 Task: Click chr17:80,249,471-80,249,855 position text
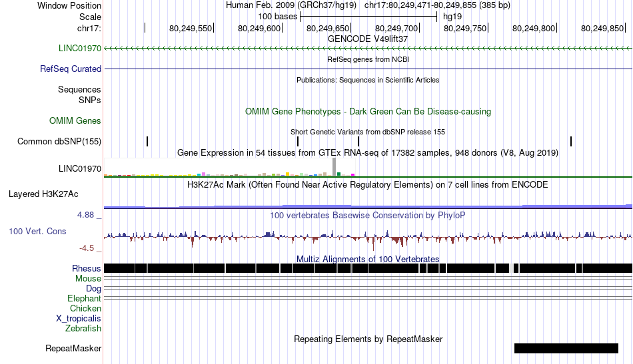(437, 5)
